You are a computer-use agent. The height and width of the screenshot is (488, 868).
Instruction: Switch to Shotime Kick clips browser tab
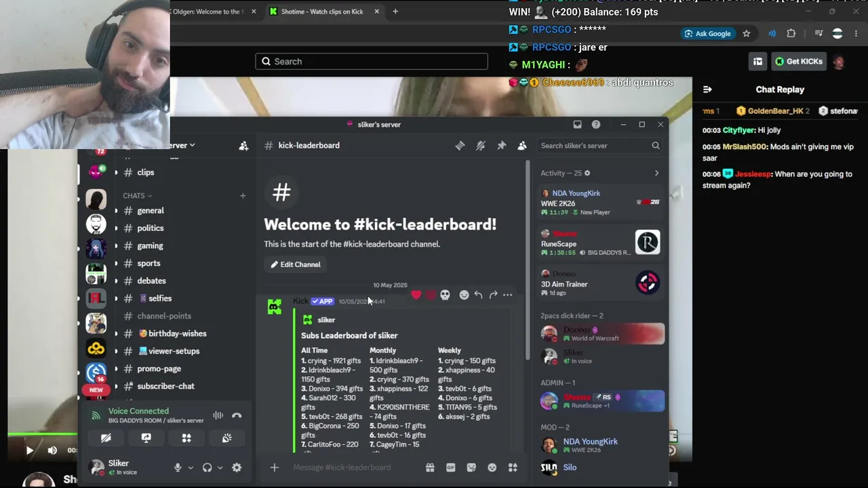pos(323,12)
